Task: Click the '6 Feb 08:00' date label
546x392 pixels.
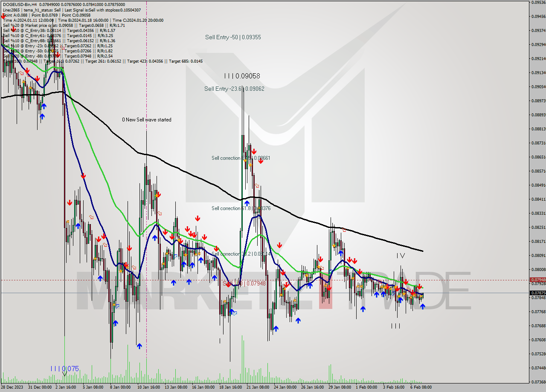Action: point(421,387)
